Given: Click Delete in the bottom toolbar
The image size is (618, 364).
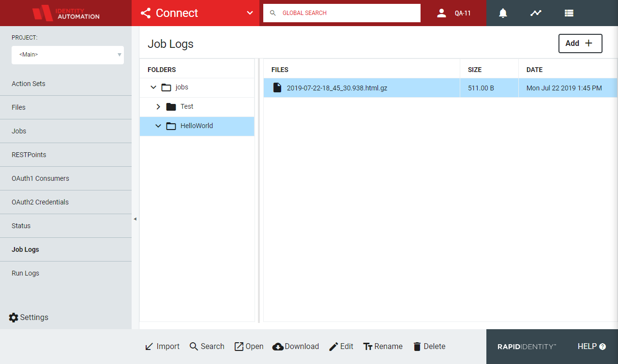Looking at the screenshot, I should (429, 347).
